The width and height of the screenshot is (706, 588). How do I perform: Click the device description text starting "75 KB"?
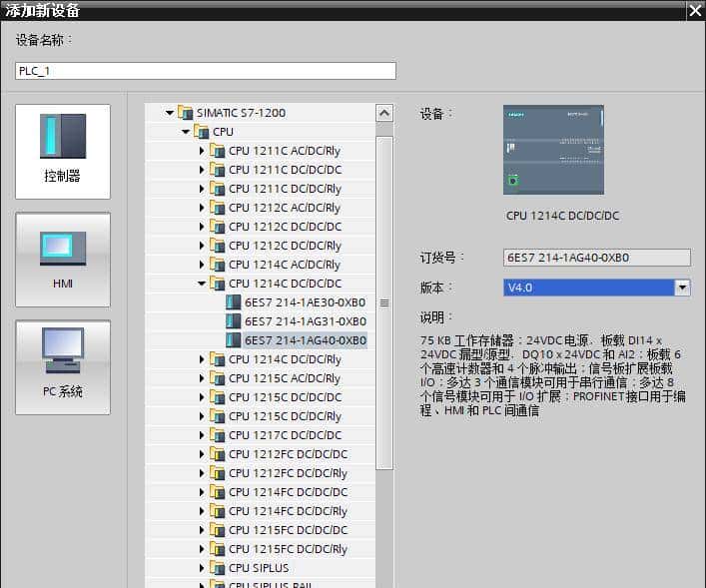[552, 375]
